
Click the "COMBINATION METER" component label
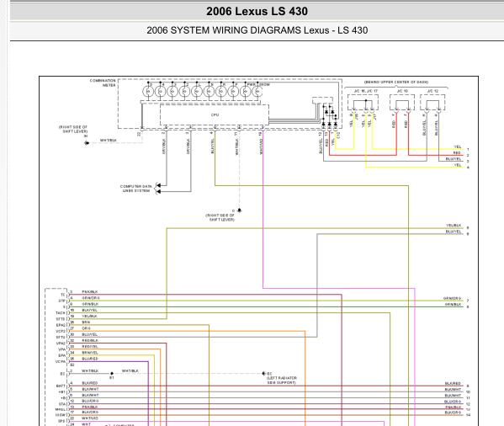(103, 83)
